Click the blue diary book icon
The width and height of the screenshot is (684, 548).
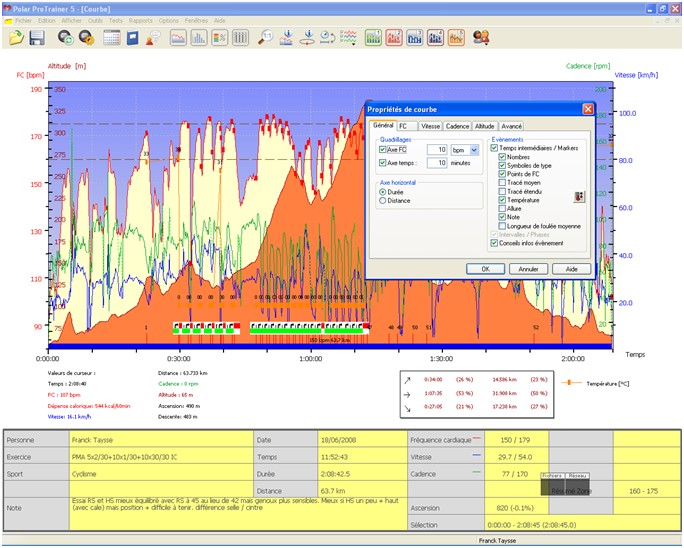point(132,38)
